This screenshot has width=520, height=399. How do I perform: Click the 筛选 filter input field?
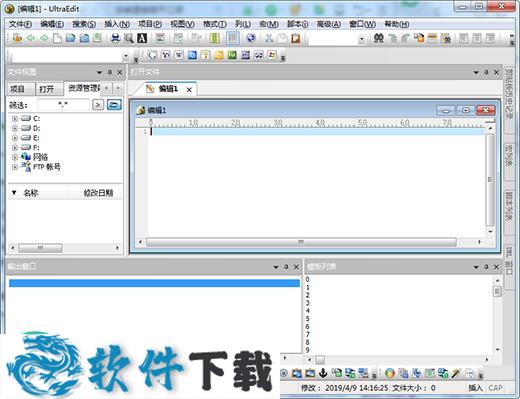[63, 105]
